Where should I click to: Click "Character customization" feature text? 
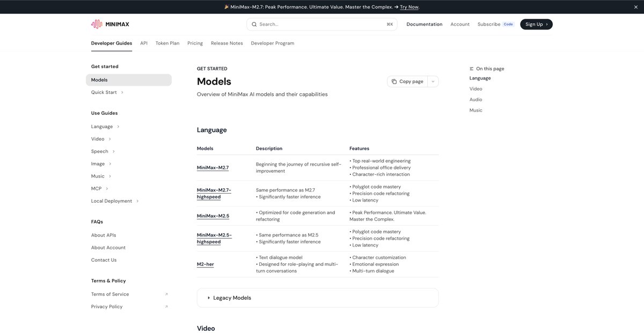click(x=378, y=257)
